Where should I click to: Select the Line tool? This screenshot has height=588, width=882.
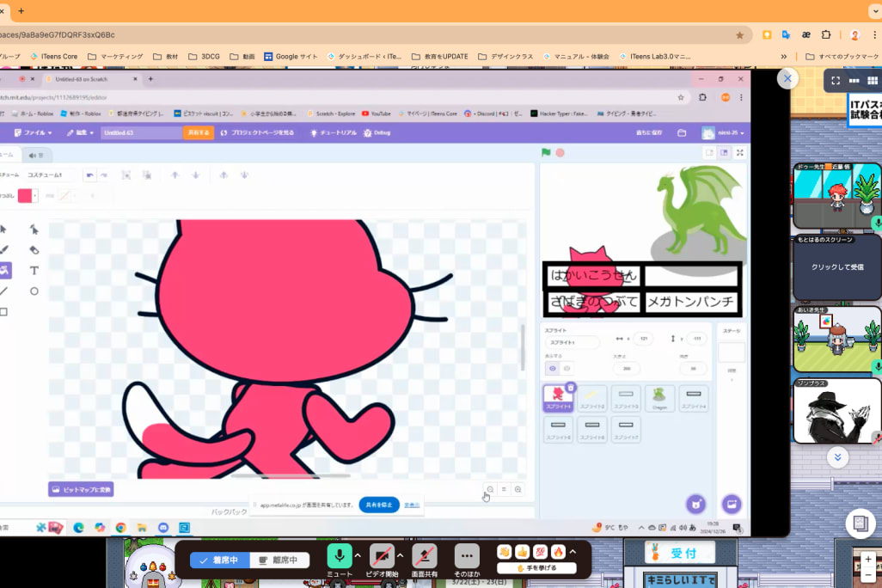coord(4,291)
